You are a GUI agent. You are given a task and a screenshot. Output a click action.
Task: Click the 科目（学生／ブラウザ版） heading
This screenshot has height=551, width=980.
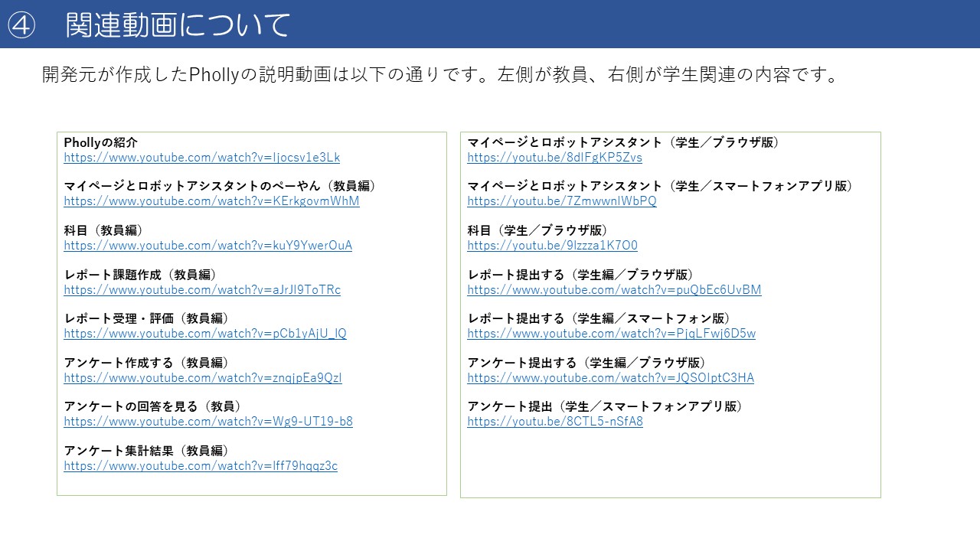click(x=540, y=230)
